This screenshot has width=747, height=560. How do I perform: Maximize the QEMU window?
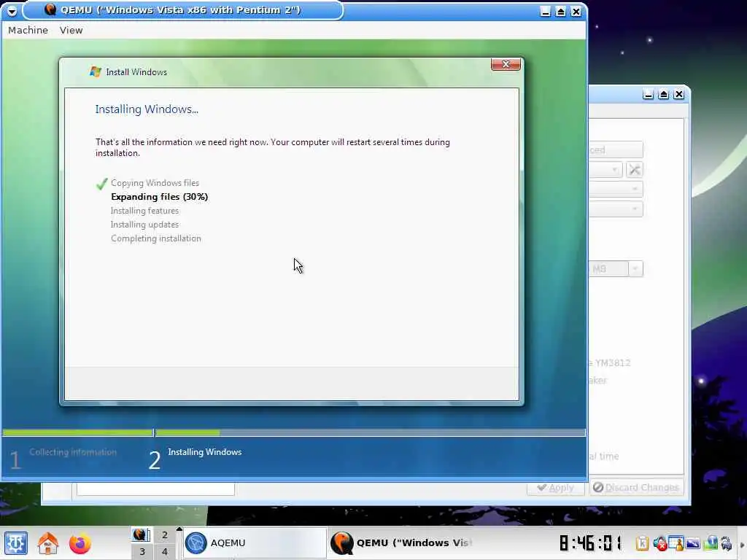coord(561,12)
